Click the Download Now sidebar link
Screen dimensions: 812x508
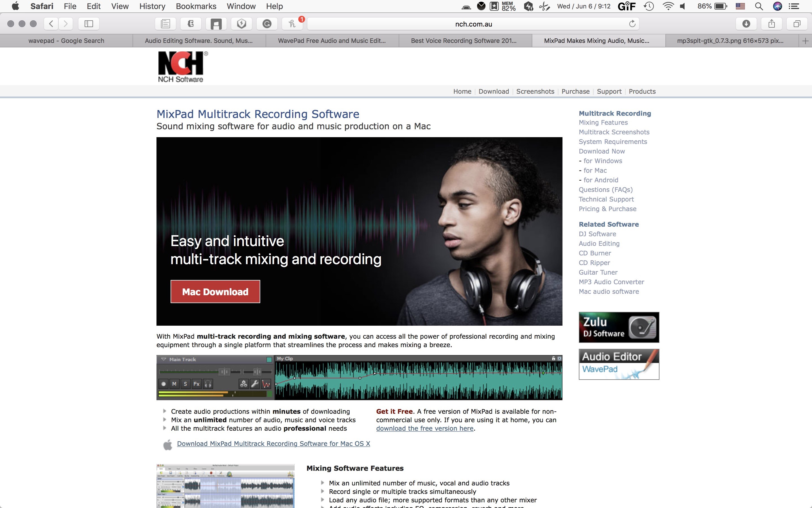(x=602, y=151)
